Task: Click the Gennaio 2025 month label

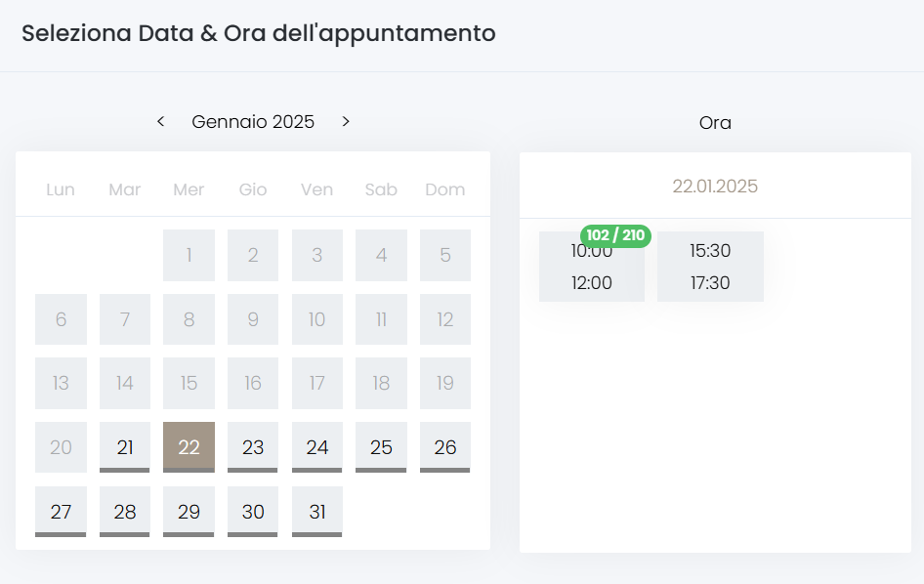Action: pos(253,122)
